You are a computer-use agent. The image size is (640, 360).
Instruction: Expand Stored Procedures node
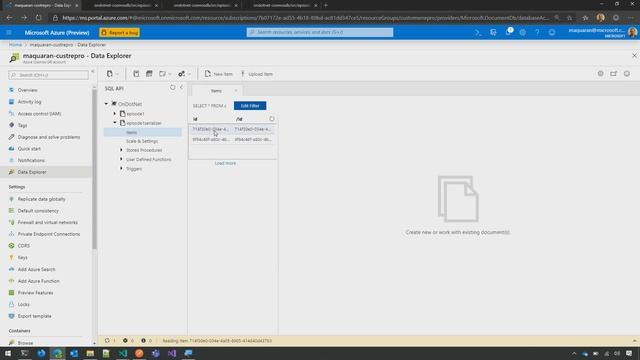(121, 150)
